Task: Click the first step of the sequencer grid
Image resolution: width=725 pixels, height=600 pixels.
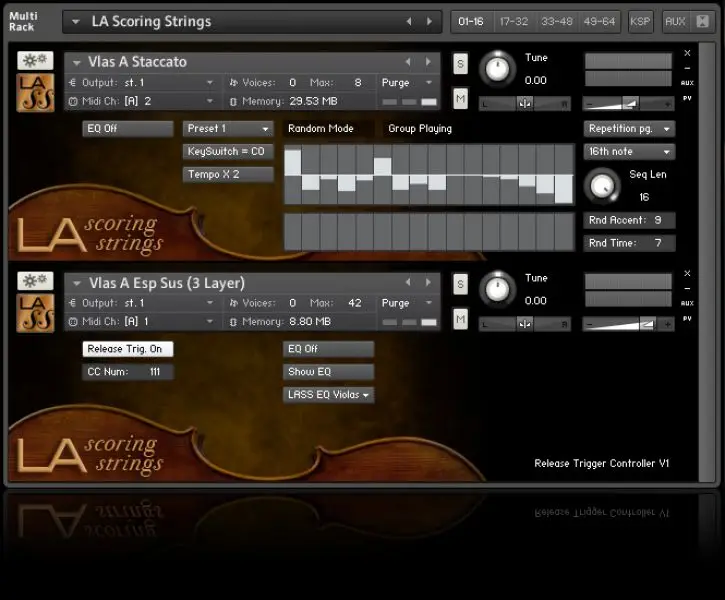Action: coord(293,174)
